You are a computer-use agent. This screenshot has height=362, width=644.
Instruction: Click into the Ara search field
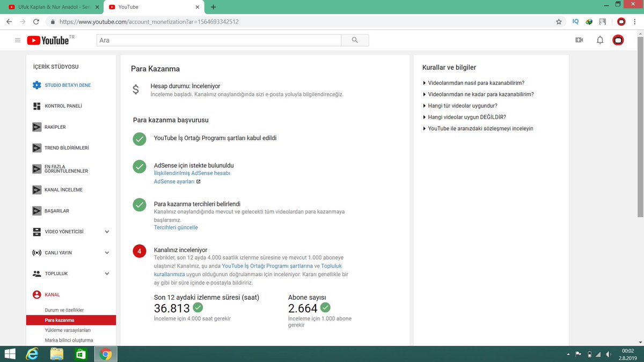(x=218, y=40)
